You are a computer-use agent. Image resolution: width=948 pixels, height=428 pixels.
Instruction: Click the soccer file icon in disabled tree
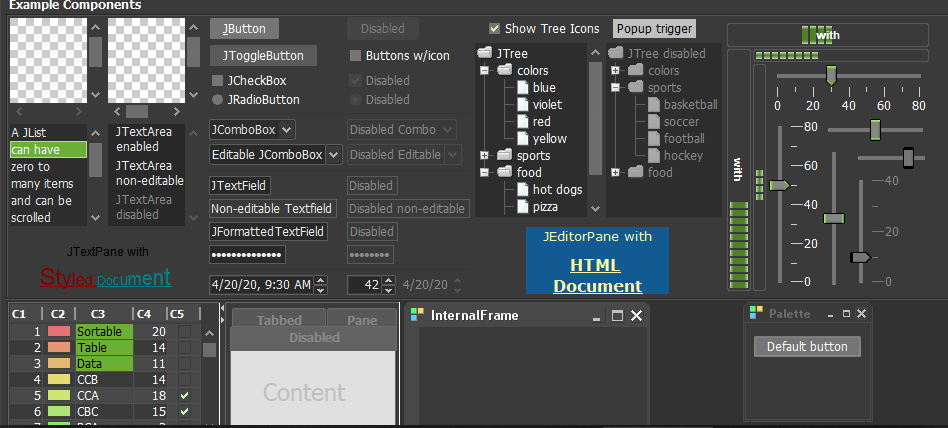point(654,122)
